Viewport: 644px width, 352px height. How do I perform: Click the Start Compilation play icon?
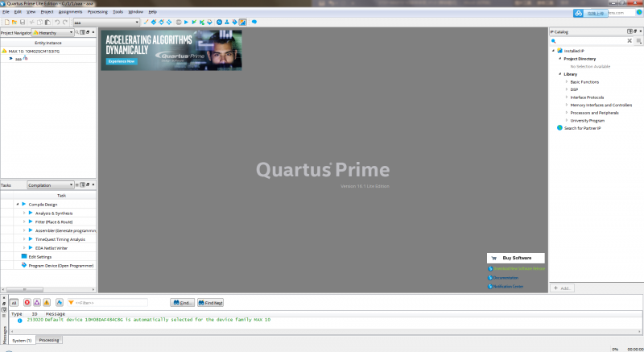[x=186, y=23]
